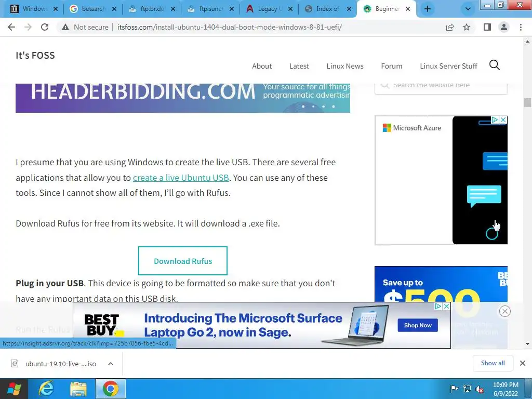Click the page vertical scrollbar thumb
Image resolution: width=532 pixels, height=399 pixels.
527,102
